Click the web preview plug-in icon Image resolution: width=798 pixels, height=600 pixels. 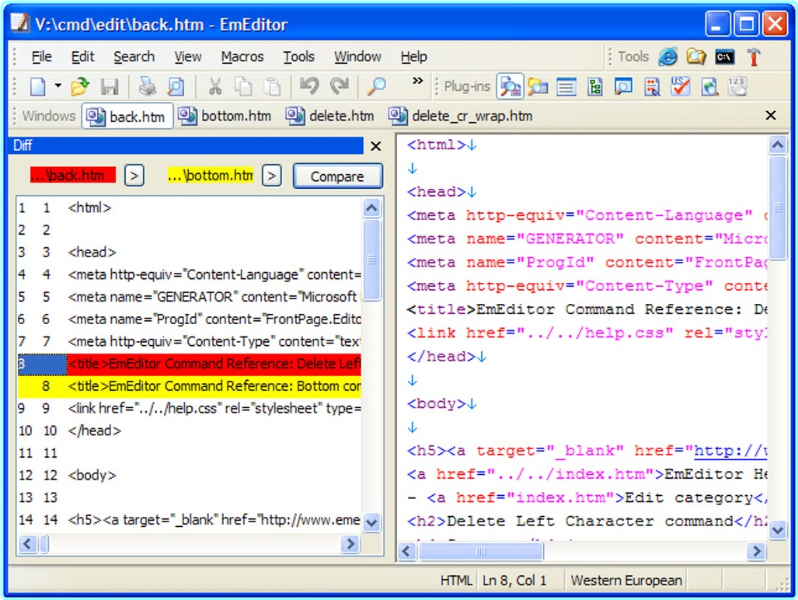pos(709,87)
